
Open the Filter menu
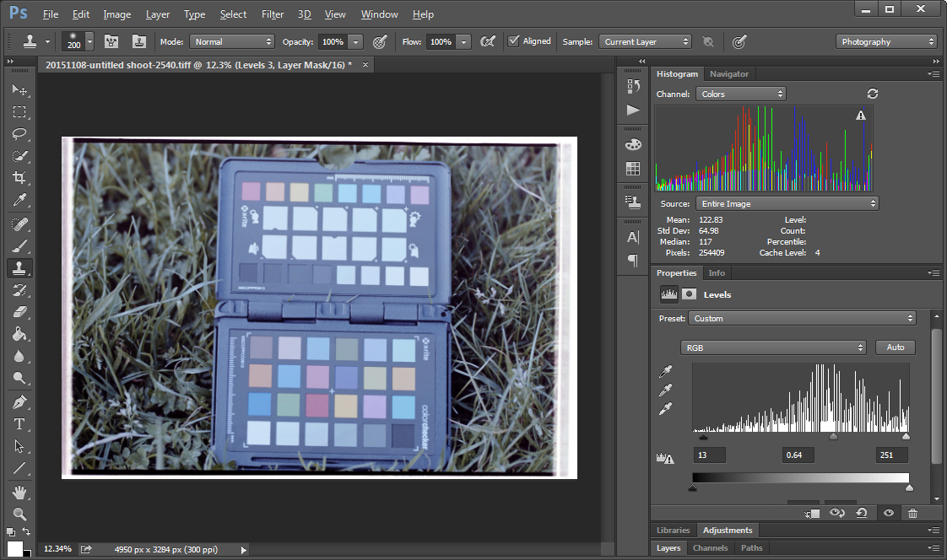point(274,13)
